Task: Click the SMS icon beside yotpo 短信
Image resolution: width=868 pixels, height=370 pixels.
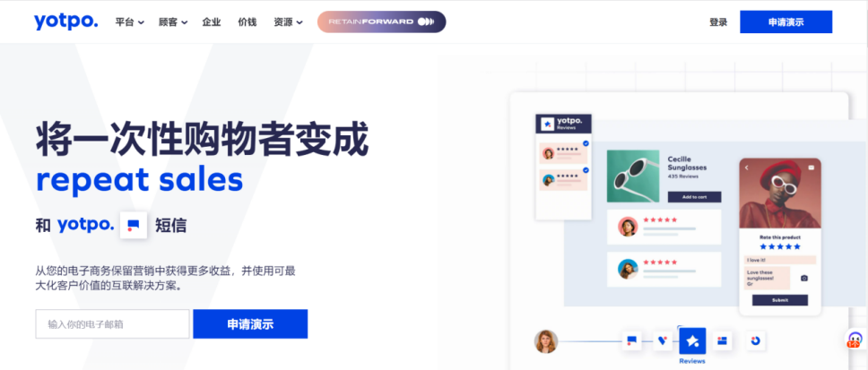Action: pyautogui.click(x=134, y=225)
